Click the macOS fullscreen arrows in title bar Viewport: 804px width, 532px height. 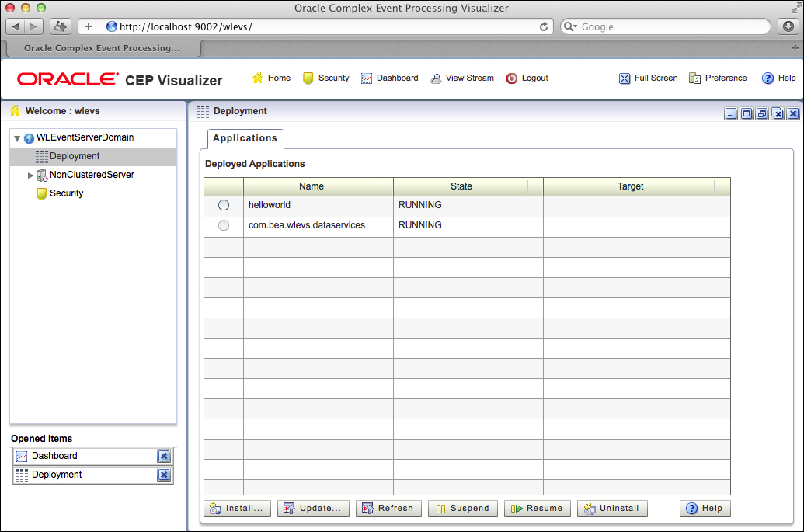pyautogui.click(x=795, y=7)
